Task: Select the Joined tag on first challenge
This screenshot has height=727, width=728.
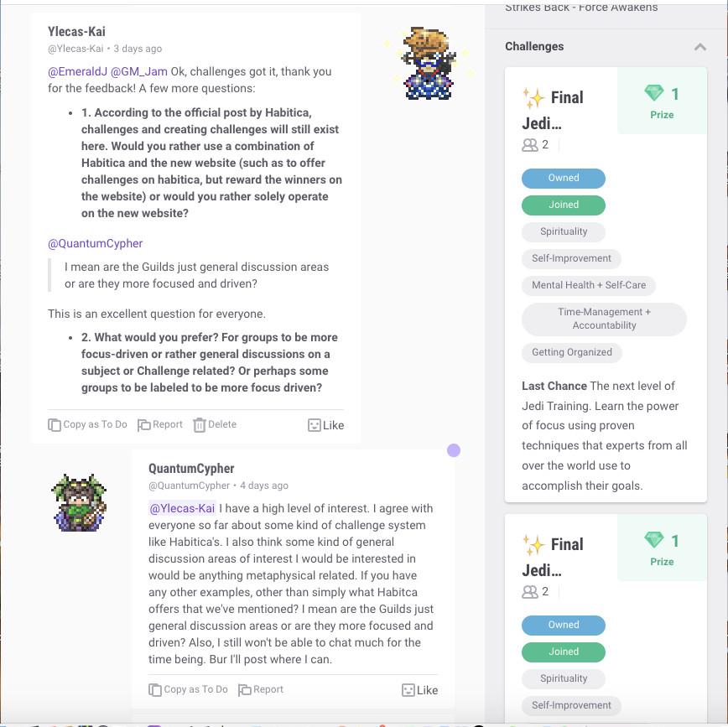Action: pos(563,205)
